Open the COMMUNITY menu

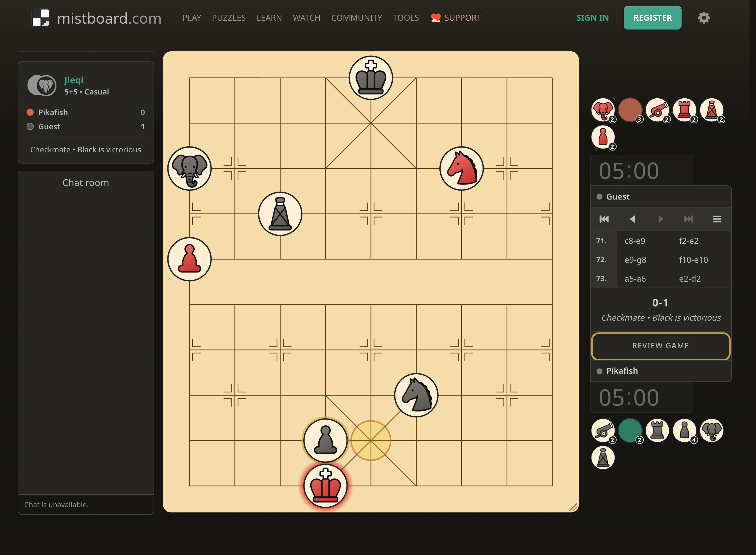point(356,18)
